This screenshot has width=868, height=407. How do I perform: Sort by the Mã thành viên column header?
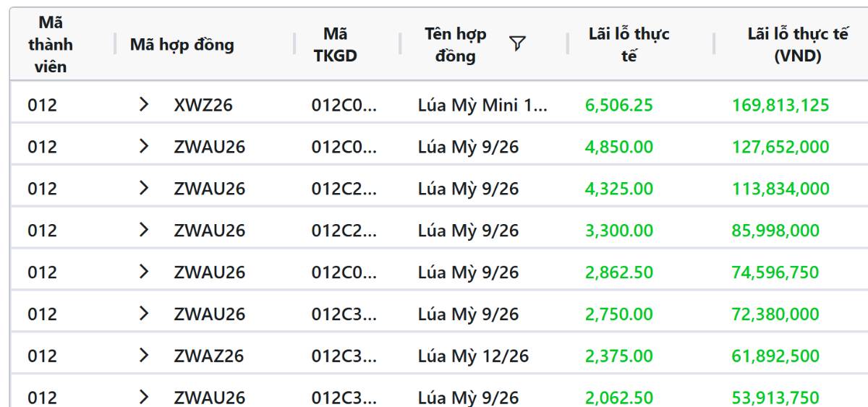point(50,45)
